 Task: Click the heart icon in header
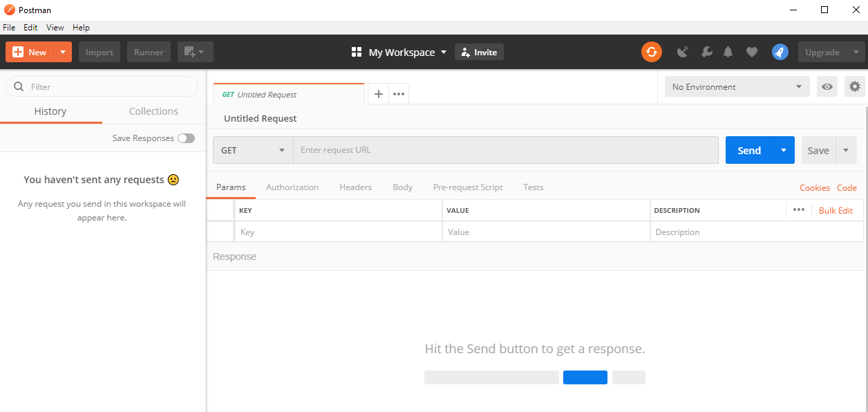tap(752, 52)
